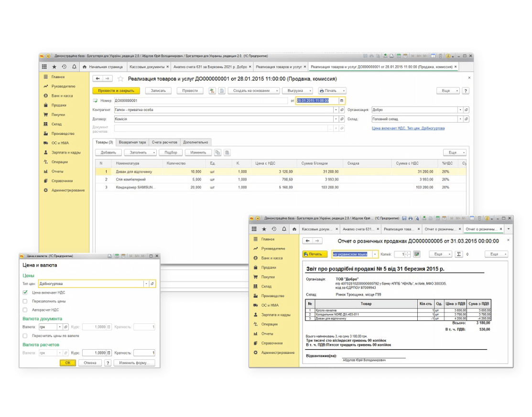Click the help question mark button beside Еще
The image size is (532, 417).
coord(465,91)
